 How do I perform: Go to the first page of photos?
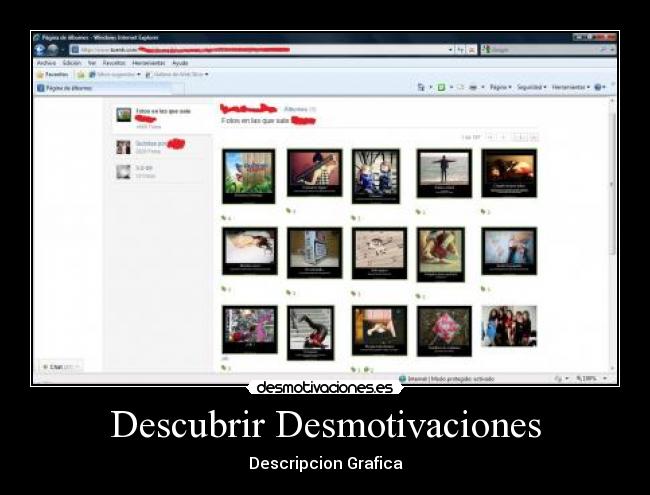point(490,137)
